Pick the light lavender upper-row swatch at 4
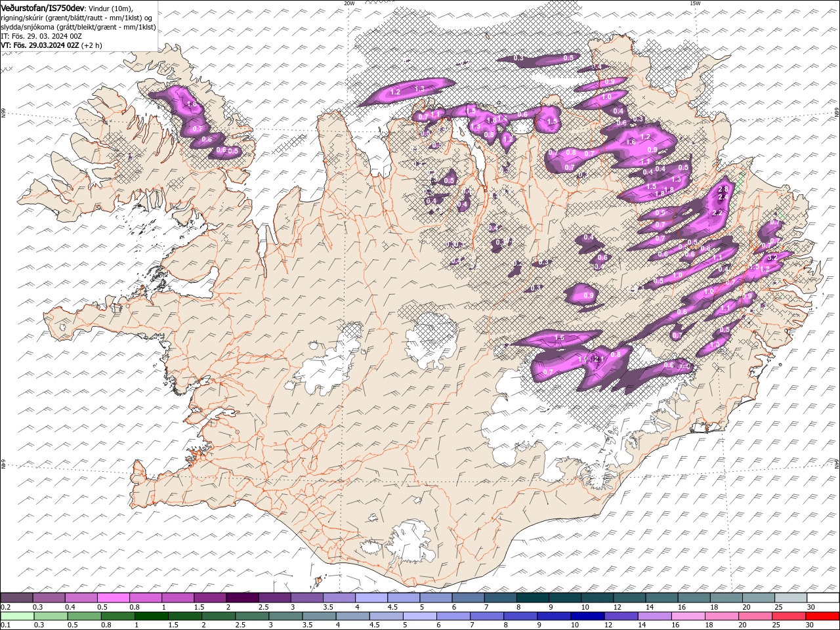Screen dimensions: 840x630 pos(371,598)
